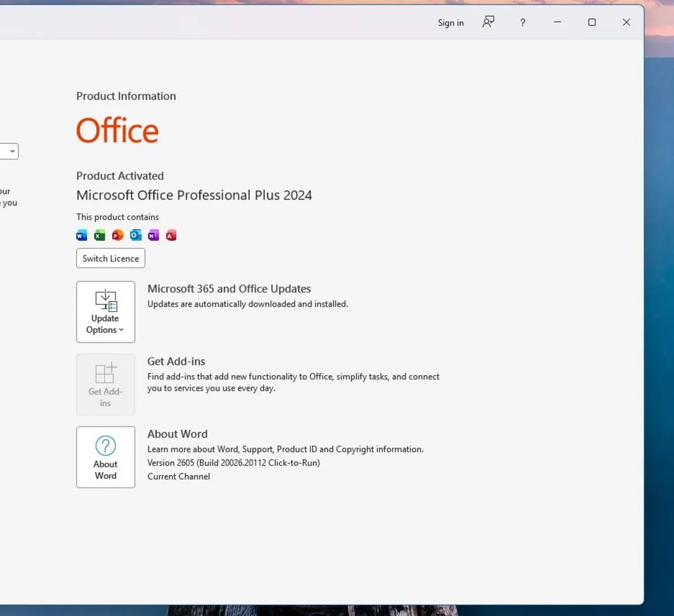Viewport: 674px width, 616px height.
Task: Click the Switch Licence button
Action: pos(111,258)
